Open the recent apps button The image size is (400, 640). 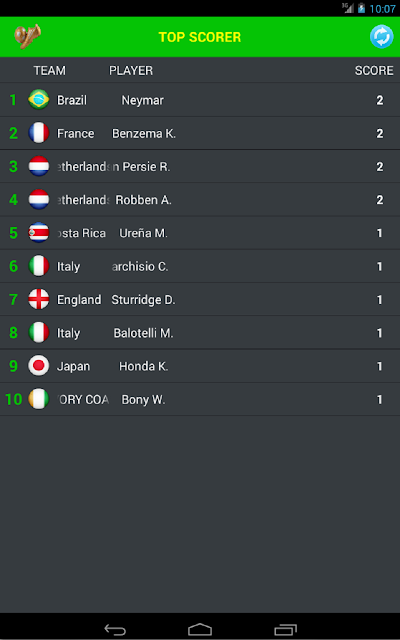[285, 629]
